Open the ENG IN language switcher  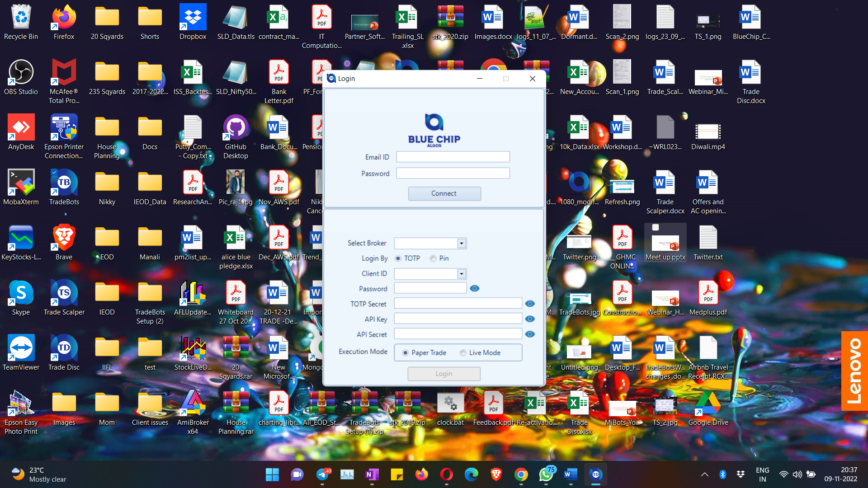(762, 474)
